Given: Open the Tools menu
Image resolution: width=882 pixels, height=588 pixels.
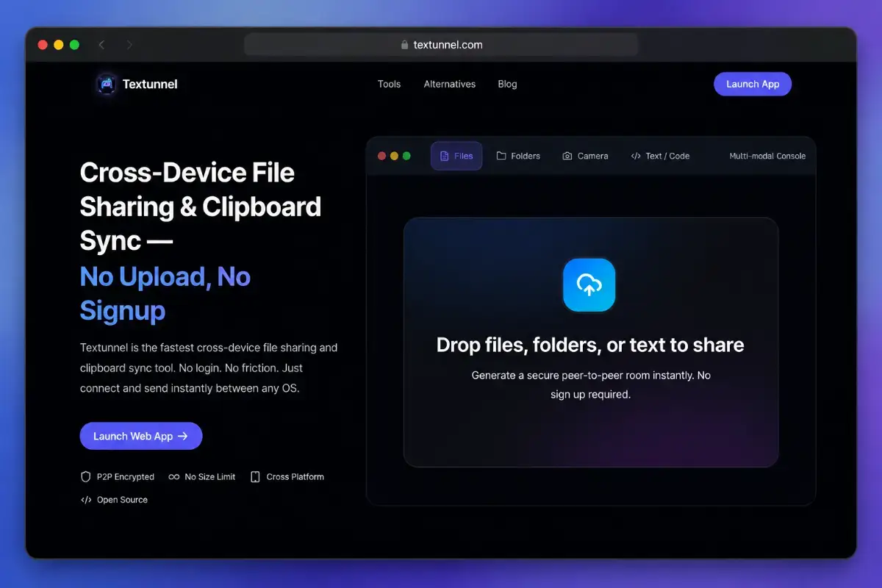Looking at the screenshot, I should point(389,84).
